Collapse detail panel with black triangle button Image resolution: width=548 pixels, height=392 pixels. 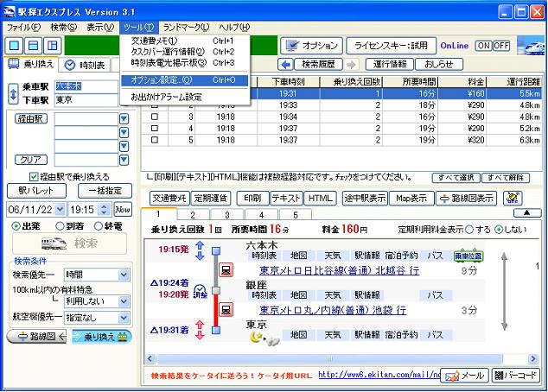pos(527,212)
